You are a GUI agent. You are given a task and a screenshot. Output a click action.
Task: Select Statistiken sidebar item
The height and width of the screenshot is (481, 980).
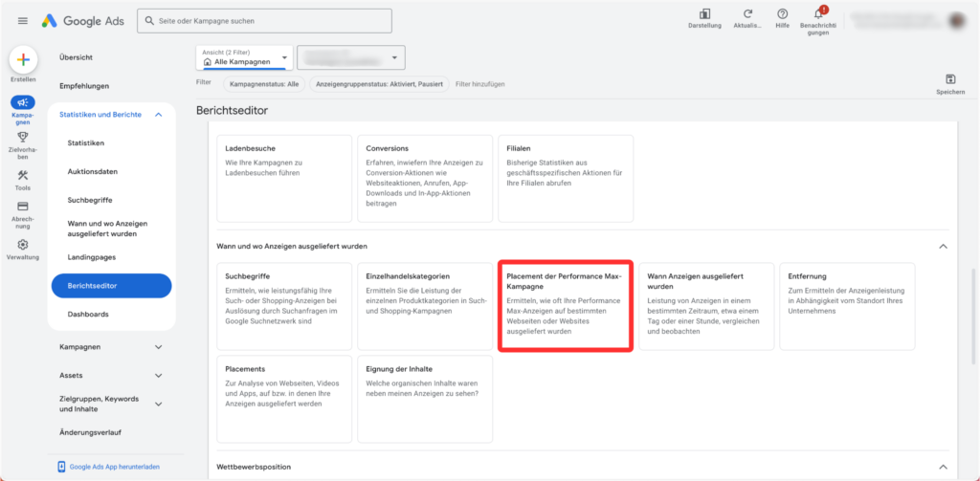85,143
